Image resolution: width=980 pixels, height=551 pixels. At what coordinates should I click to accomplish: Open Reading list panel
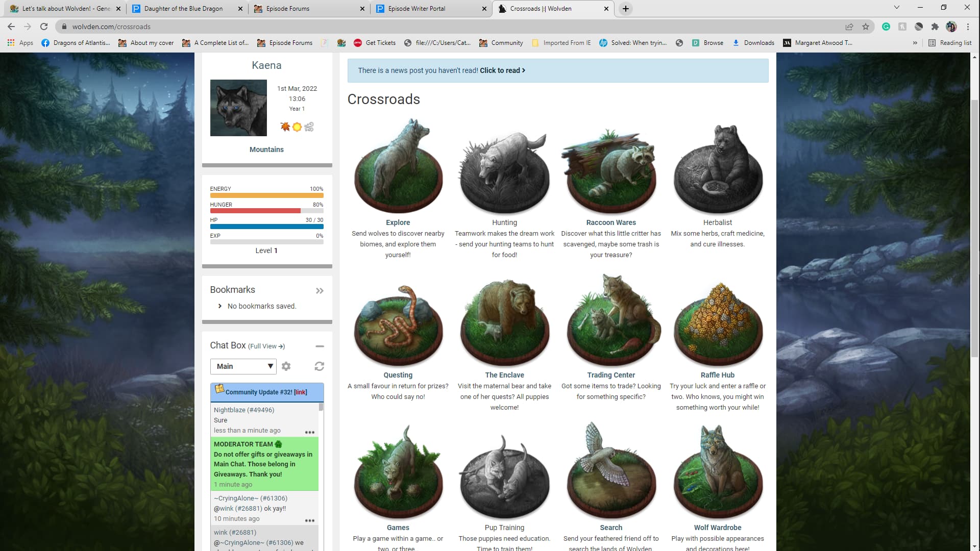pos(950,43)
